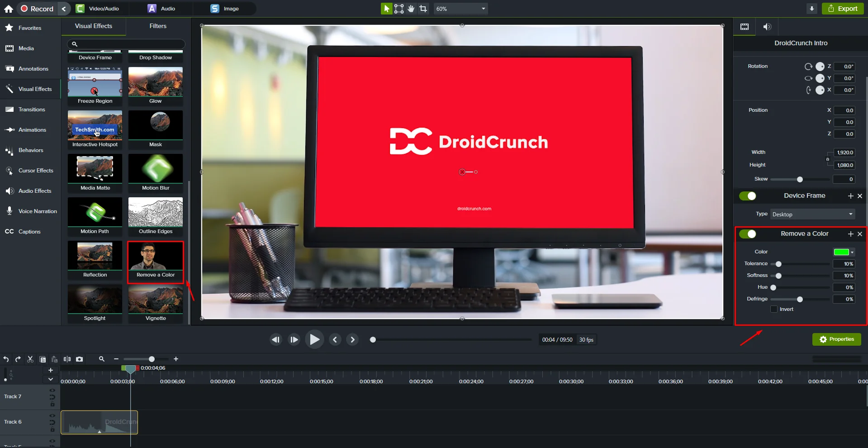The image size is (868, 448).
Task: Add keyframe to Device Frame effect
Action: click(850, 196)
